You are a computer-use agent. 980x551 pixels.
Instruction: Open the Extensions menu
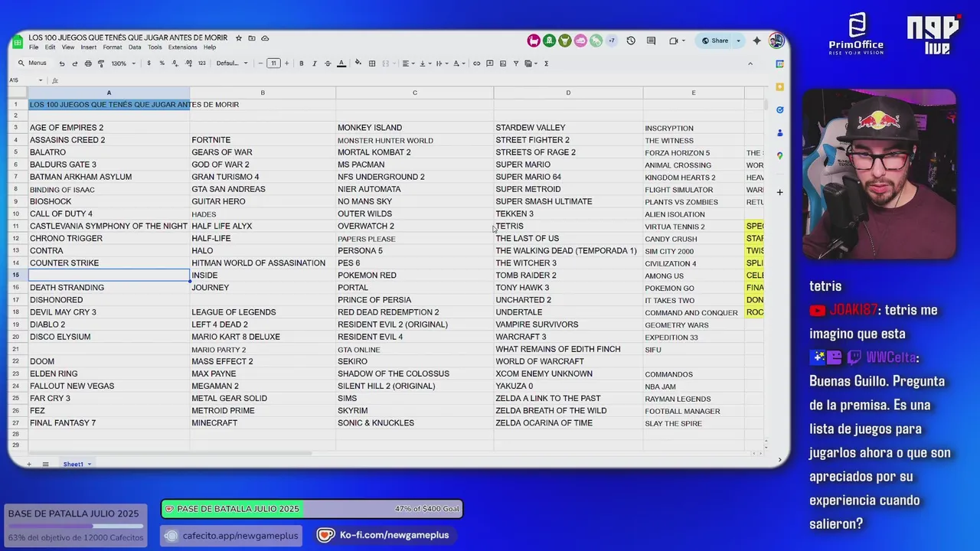[x=183, y=47]
